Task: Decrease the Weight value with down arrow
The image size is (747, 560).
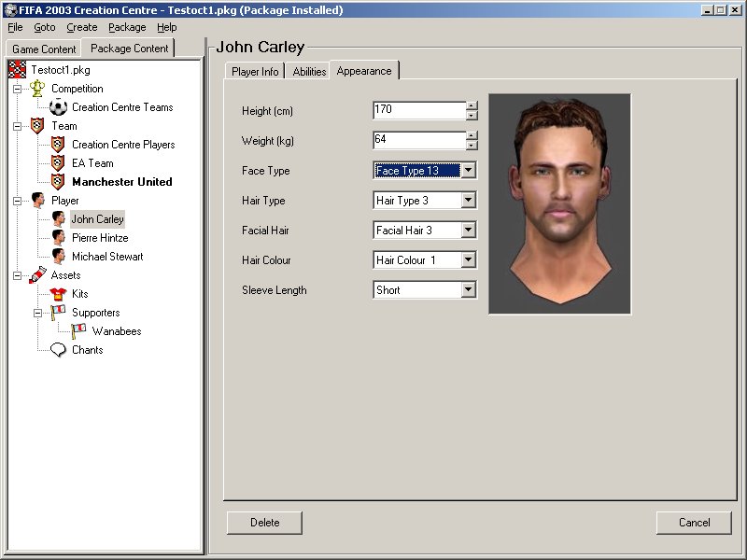Action: (x=472, y=145)
